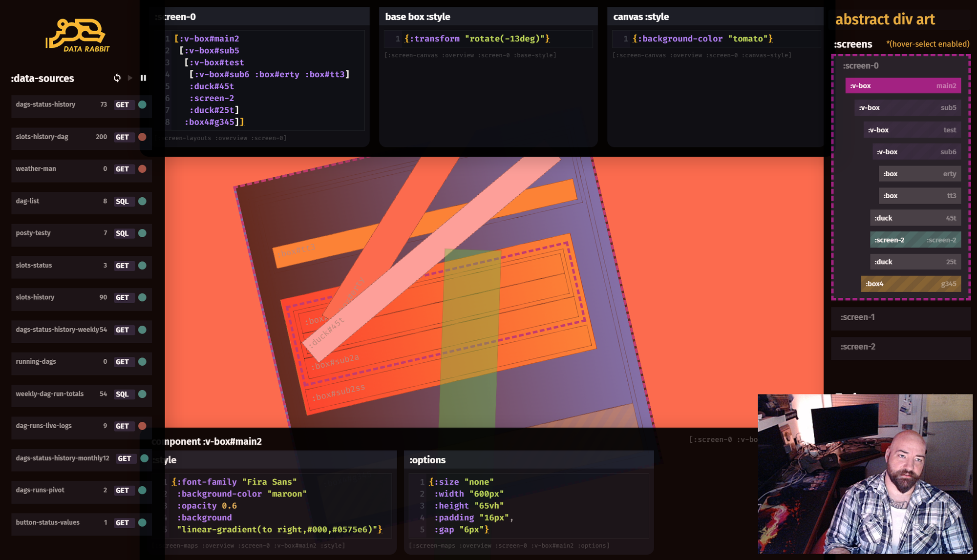Viewport: 977px width, 560px height.
Task: Click the webcam video thumbnail
Action: click(866, 476)
